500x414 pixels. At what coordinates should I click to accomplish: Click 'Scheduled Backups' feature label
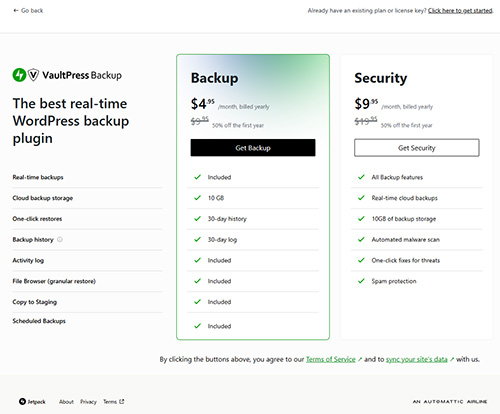click(39, 321)
